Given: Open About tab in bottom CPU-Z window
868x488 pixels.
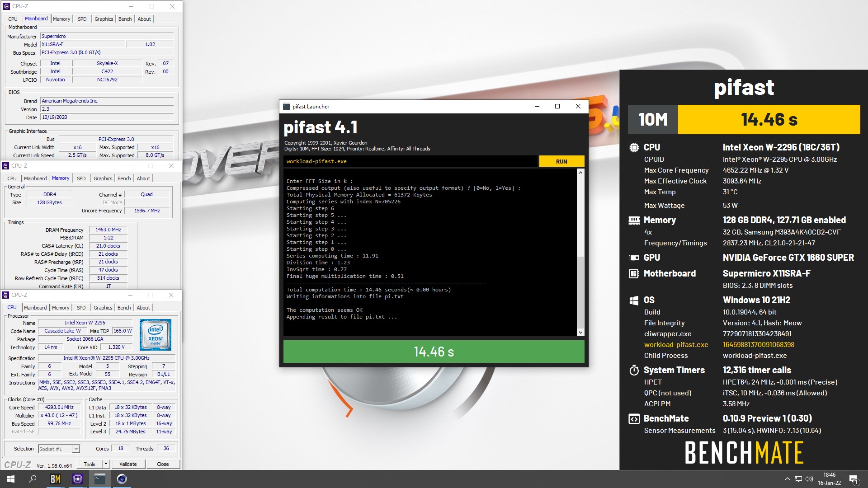Looking at the screenshot, I should point(143,308).
